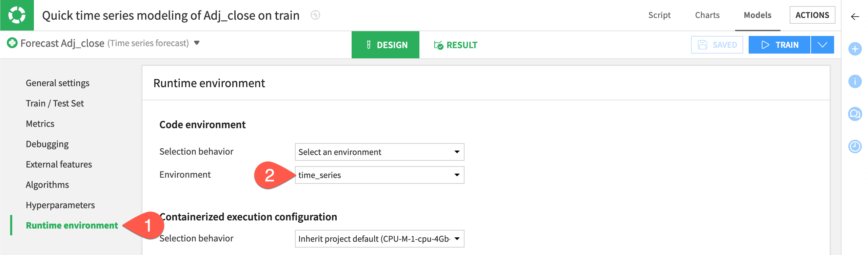Click the Code environment heading
868x255 pixels.
coord(202,125)
